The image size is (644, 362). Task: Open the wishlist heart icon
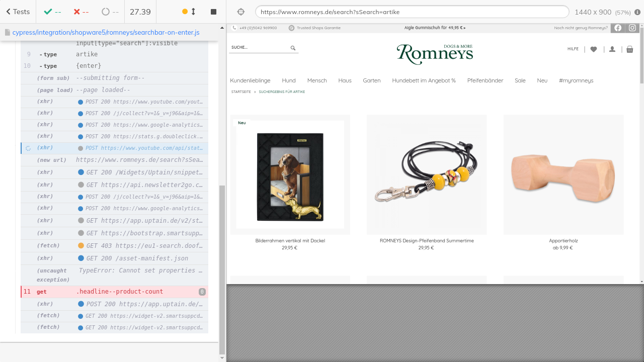coord(594,49)
